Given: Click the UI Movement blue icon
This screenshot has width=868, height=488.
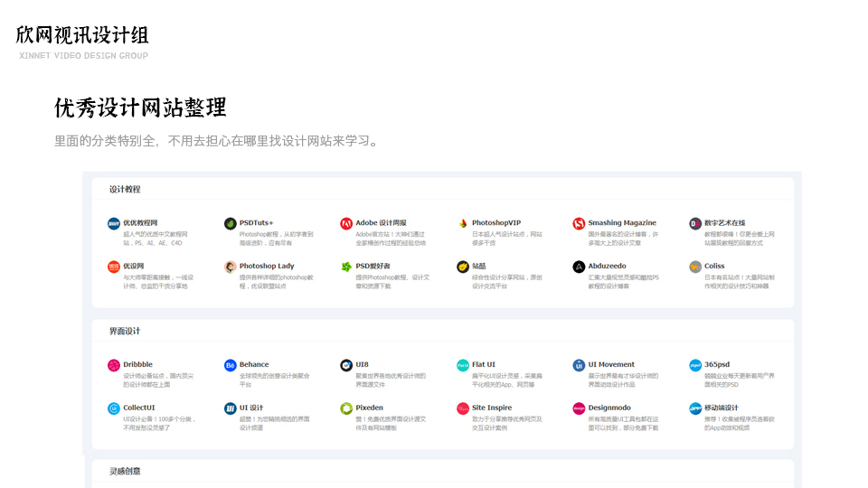Looking at the screenshot, I should pos(579,365).
